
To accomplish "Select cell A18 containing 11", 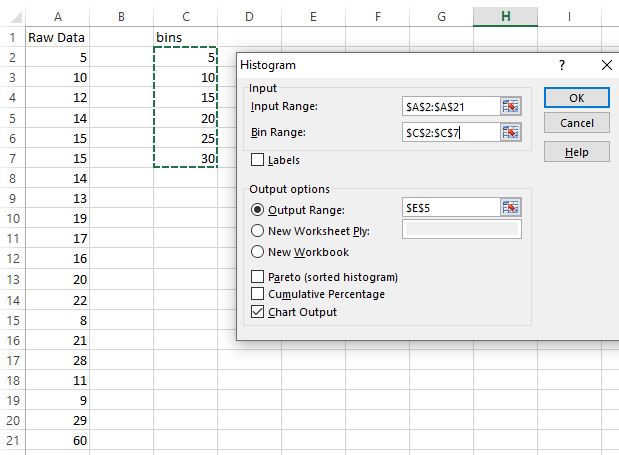I will point(58,380).
